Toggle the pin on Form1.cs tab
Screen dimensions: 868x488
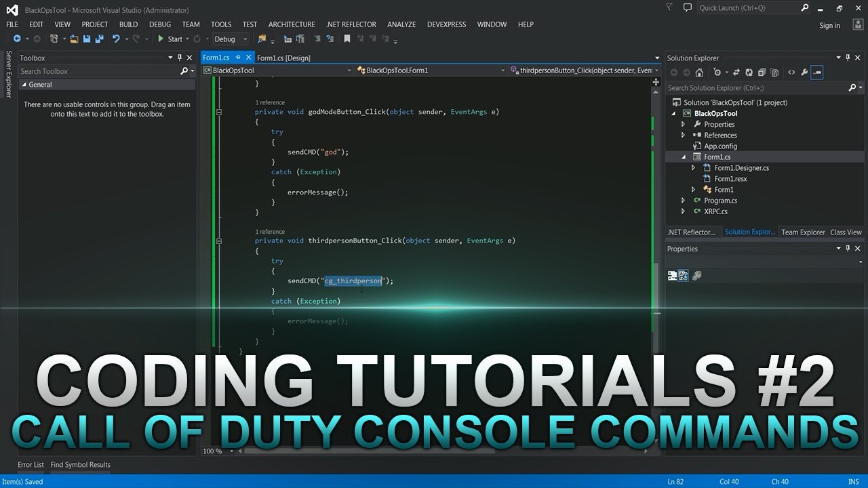click(238, 58)
